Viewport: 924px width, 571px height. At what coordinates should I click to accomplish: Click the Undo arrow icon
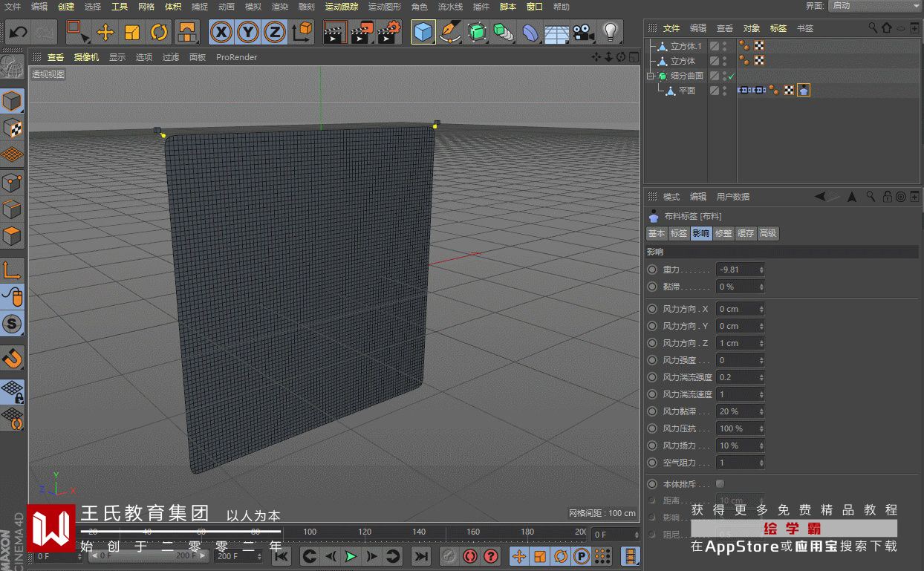[x=18, y=32]
